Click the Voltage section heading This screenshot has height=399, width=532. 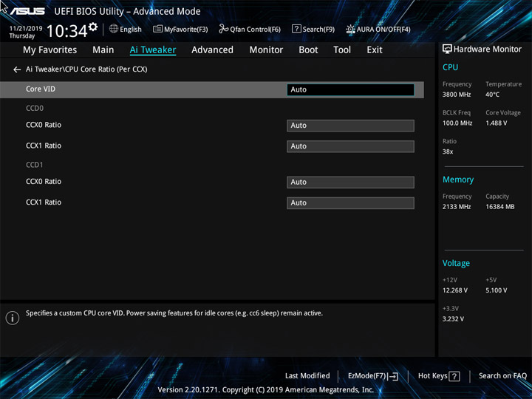click(456, 263)
